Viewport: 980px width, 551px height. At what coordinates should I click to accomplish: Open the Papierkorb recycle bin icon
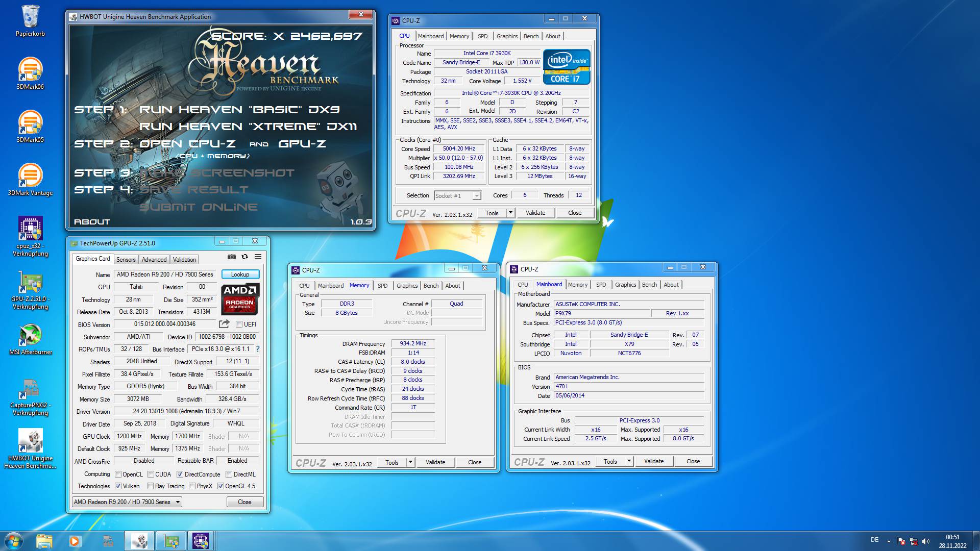30,21
